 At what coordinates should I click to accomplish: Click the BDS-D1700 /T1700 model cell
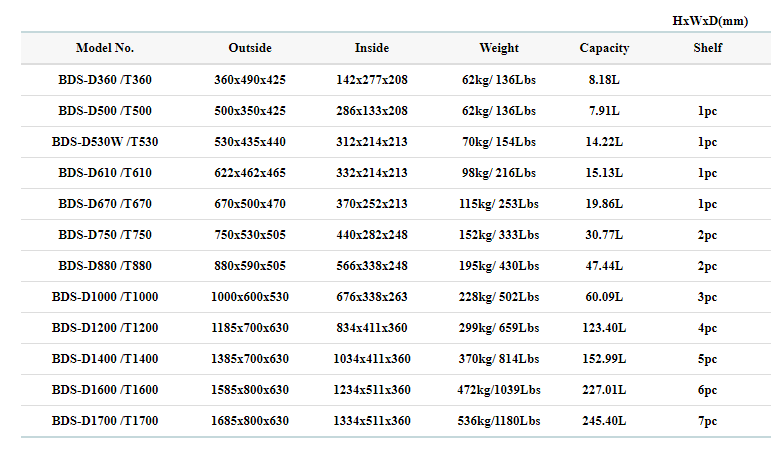click(x=104, y=421)
